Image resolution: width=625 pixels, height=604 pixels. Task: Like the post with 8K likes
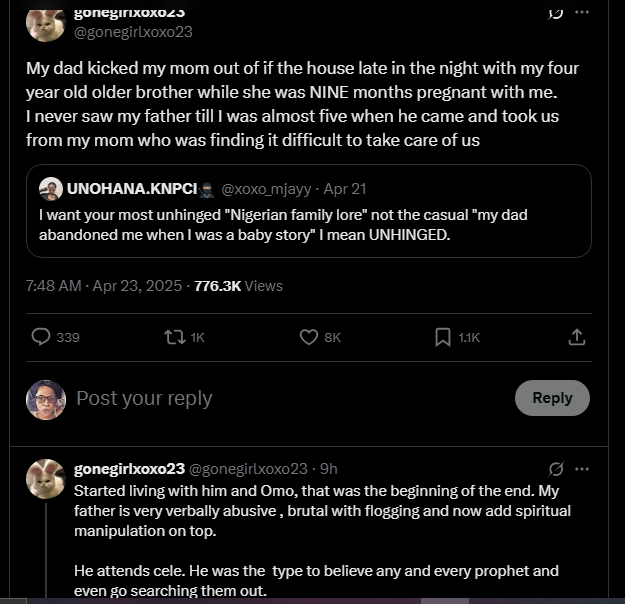[x=310, y=338]
